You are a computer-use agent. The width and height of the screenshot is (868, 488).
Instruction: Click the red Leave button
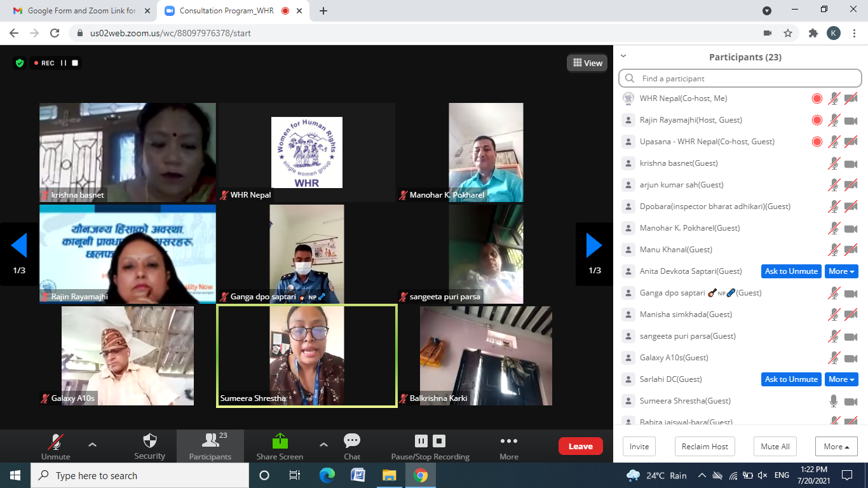581,446
